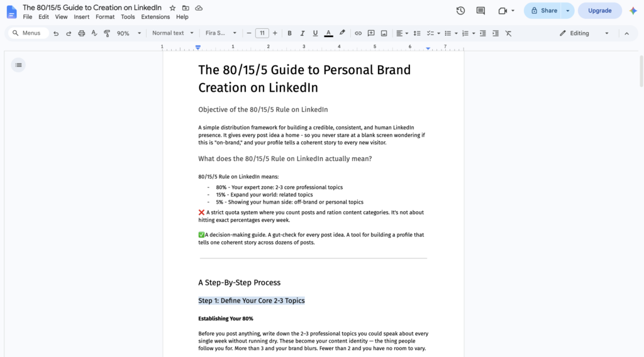Collapse the toolbar with chevron
This screenshot has width=644, height=357.
click(x=626, y=33)
